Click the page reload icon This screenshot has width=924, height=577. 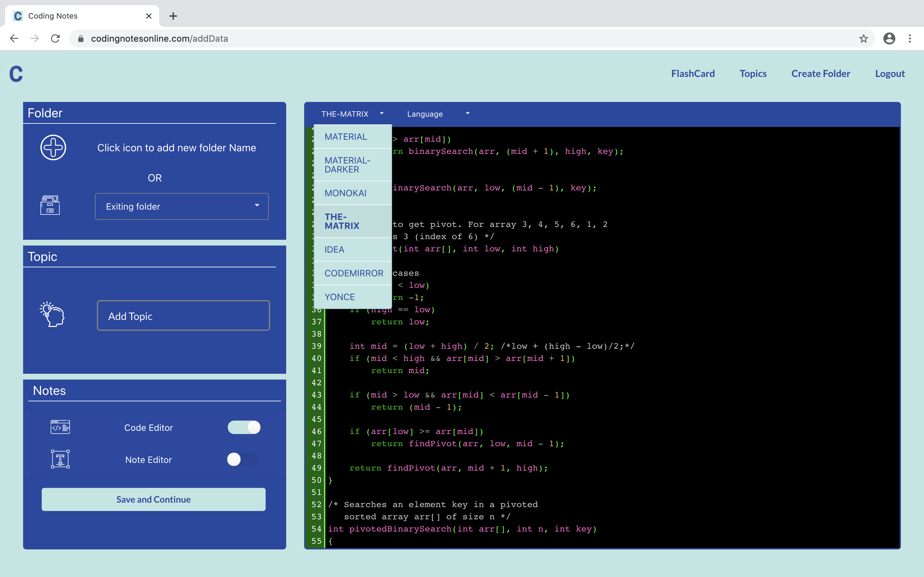(56, 38)
